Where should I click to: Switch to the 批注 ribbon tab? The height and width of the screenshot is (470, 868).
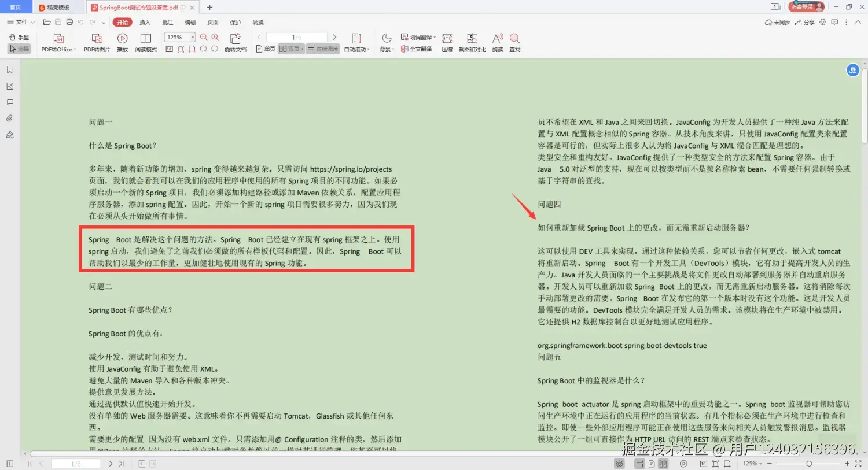(x=167, y=22)
